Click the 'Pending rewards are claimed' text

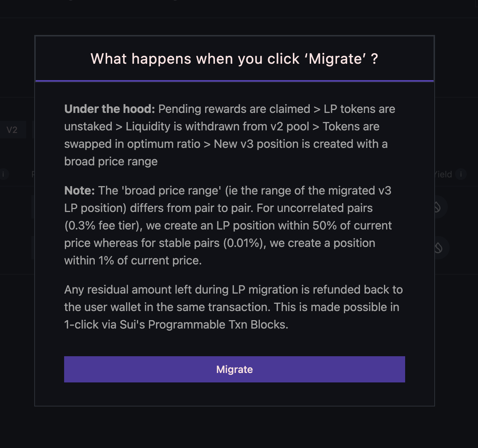point(234,109)
